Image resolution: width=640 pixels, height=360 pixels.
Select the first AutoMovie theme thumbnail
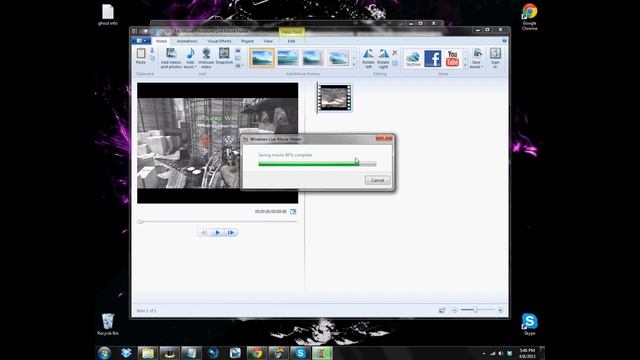click(x=262, y=58)
